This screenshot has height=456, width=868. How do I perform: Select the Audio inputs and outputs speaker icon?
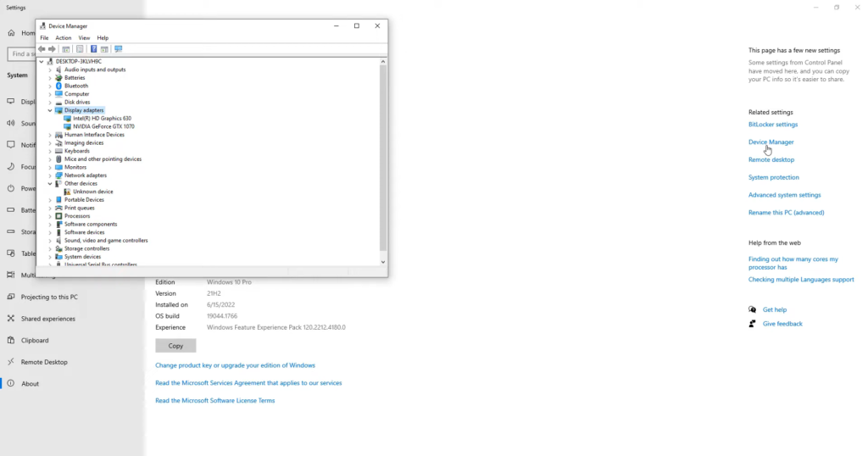tap(58, 70)
